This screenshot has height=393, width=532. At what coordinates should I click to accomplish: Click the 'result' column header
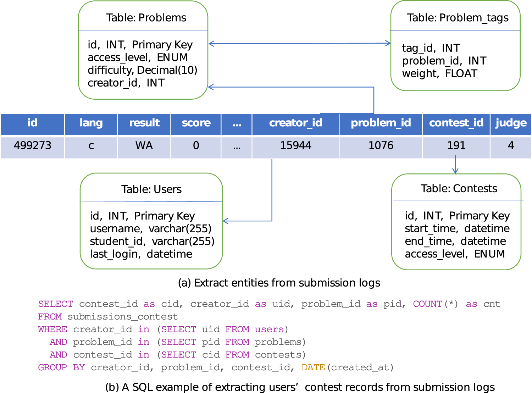144,124
